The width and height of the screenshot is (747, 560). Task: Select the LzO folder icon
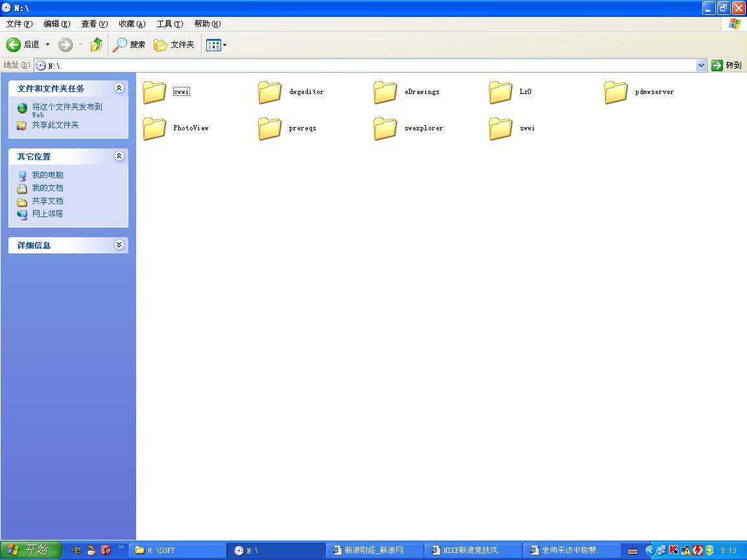pos(500,92)
